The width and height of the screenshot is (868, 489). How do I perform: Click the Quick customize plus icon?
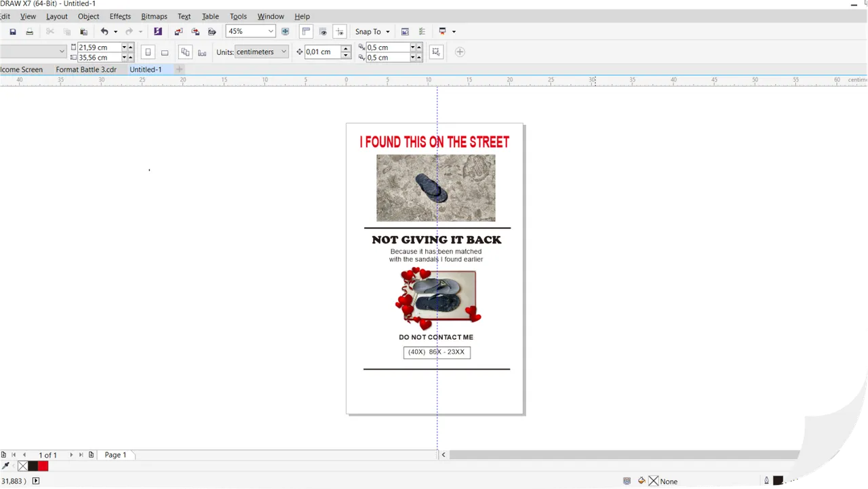coord(460,52)
